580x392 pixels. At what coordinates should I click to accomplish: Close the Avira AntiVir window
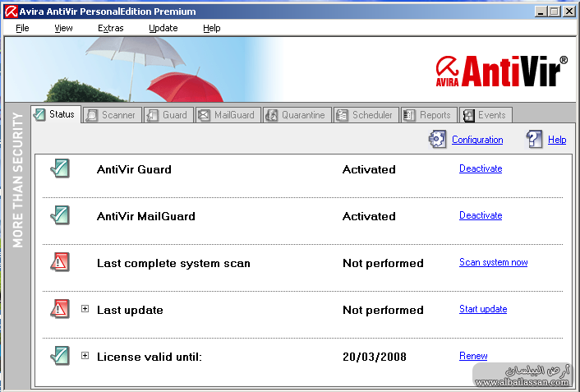568,12
